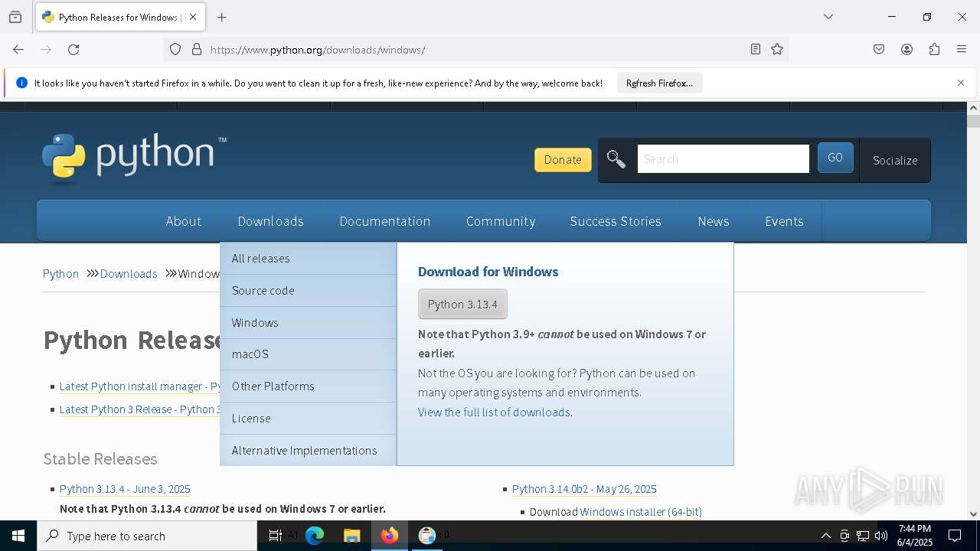Select Source code in Downloads menu
980x551 pixels.
(308, 291)
